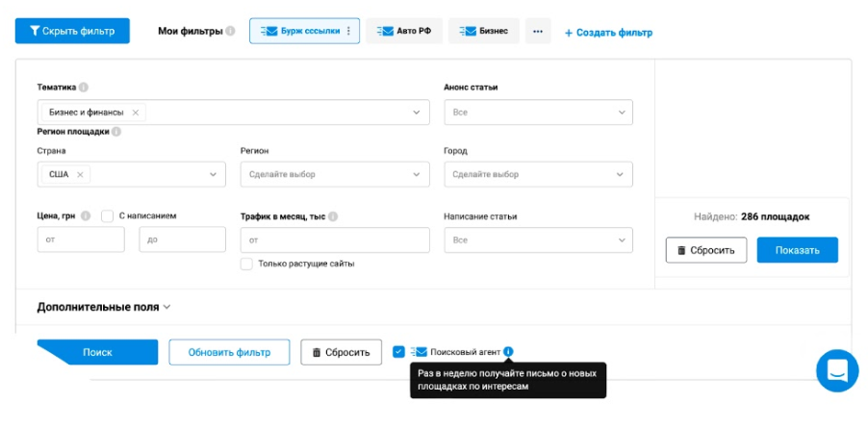Click info icon next to Мои фильтры
Viewport: 868px width, 428px height.
click(230, 32)
